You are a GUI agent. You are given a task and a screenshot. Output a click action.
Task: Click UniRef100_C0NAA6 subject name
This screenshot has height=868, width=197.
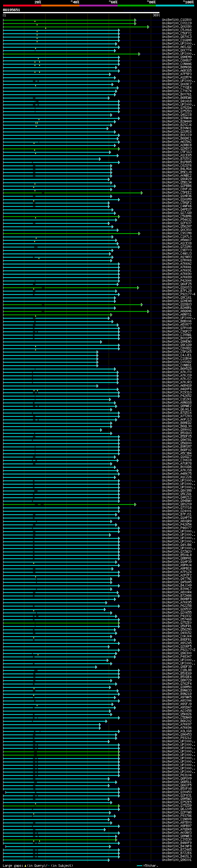(x=177, y=64)
